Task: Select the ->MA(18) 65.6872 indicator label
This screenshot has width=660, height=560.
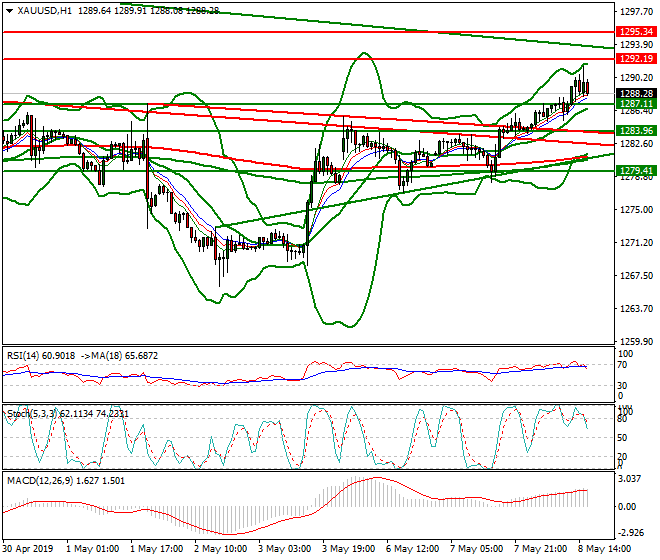Action: (x=119, y=356)
